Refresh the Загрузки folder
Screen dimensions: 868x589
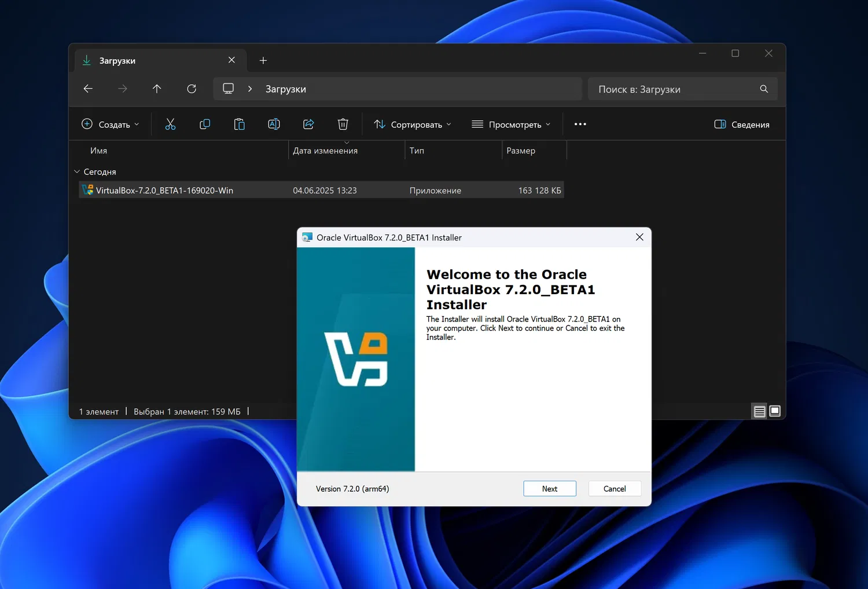192,89
